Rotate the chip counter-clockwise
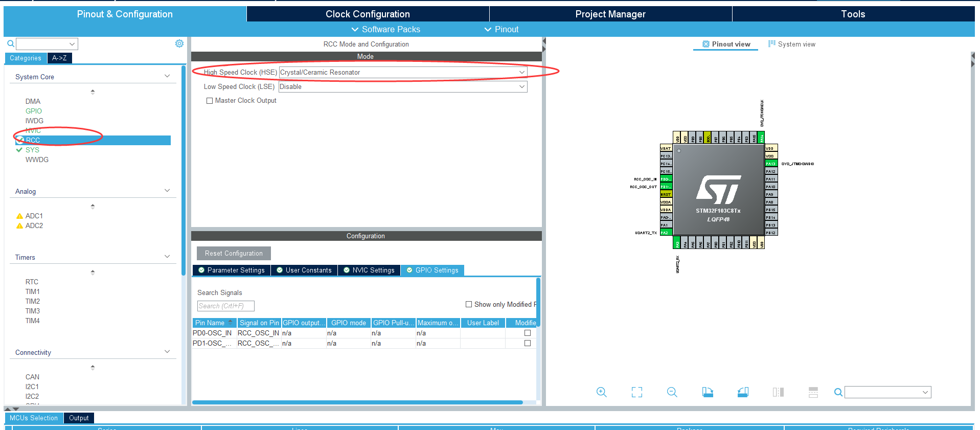 tap(743, 392)
